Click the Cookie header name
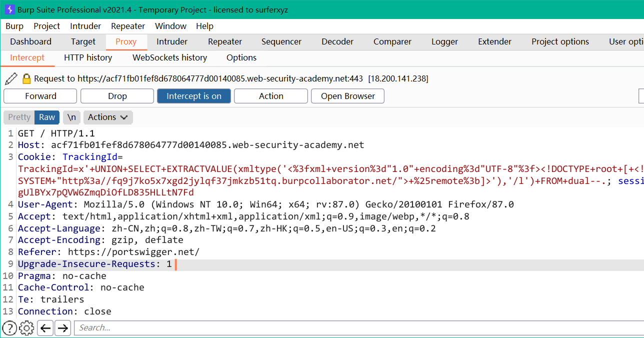644x338 pixels. [x=36, y=157]
